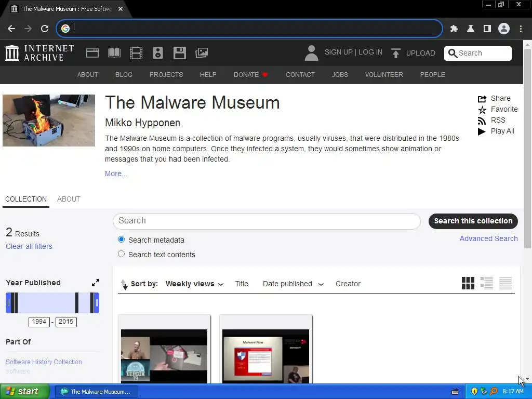This screenshot has width=532, height=399.
Task: Open the BLOG menu item
Action: click(x=124, y=75)
